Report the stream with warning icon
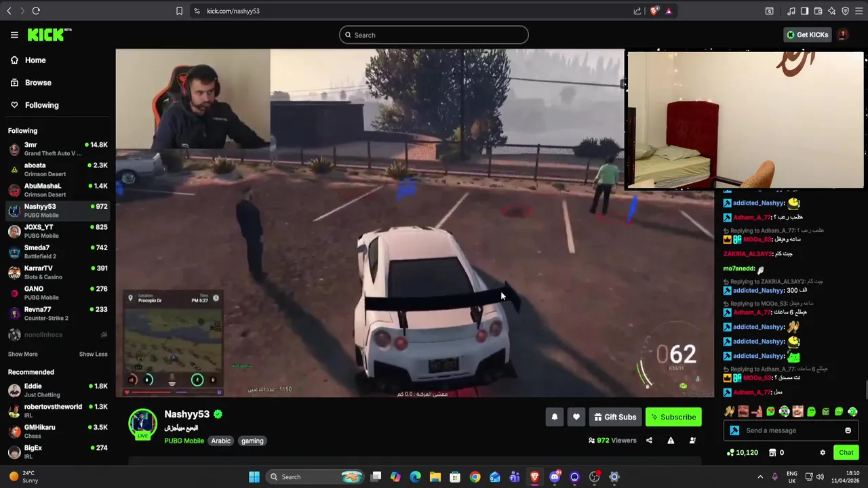The width and height of the screenshot is (868, 488). pyautogui.click(x=671, y=441)
